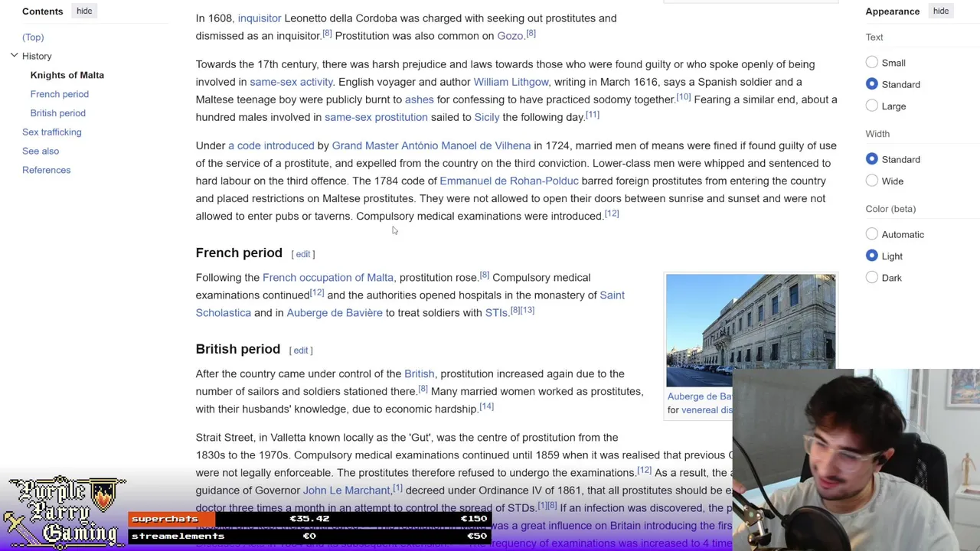The width and height of the screenshot is (980, 551).
Task: Click the Purple Party Gaming logo overlay
Action: (64, 513)
